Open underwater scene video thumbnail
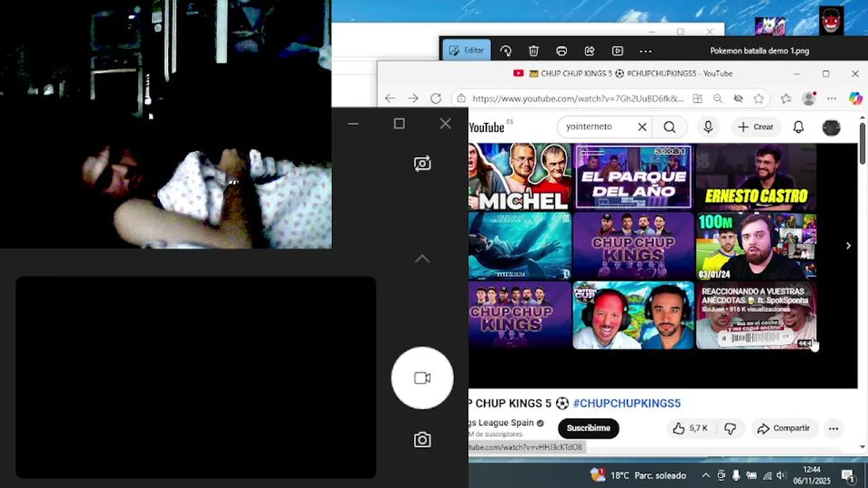868x488 pixels. pos(520,246)
